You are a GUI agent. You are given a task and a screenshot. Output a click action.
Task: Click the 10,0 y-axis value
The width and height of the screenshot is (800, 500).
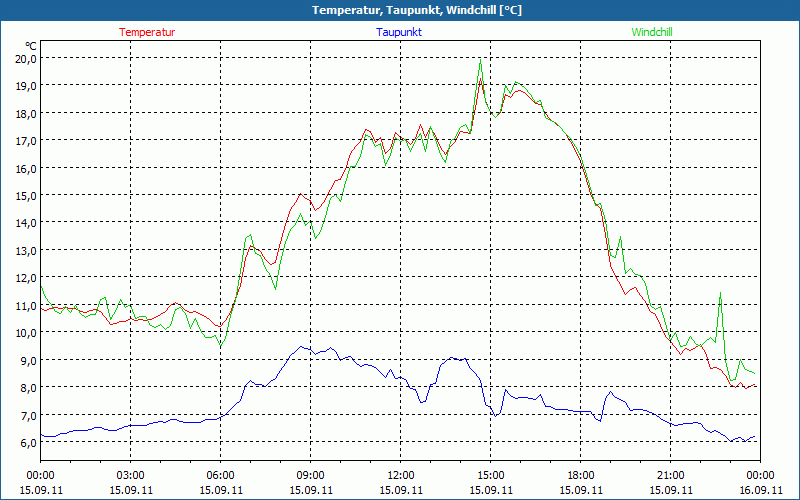click(x=26, y=333)
